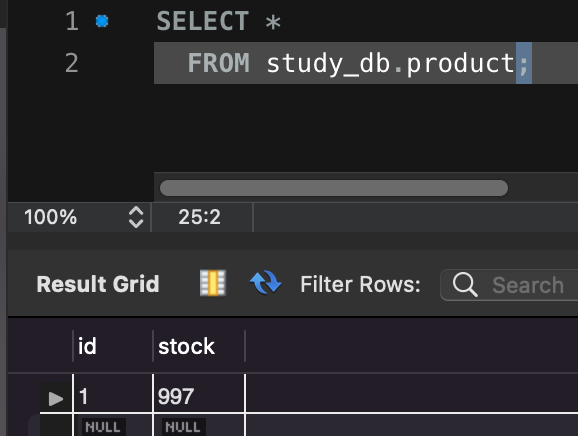Click the FROM keyword on line 2
The image size is (578, 436).
(x=219, y=63)
